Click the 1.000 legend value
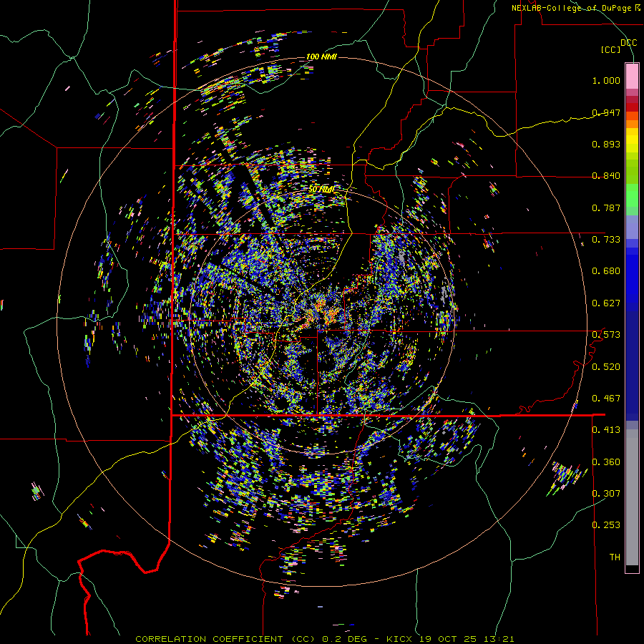 pyautogui.click(x=606, y=80)
